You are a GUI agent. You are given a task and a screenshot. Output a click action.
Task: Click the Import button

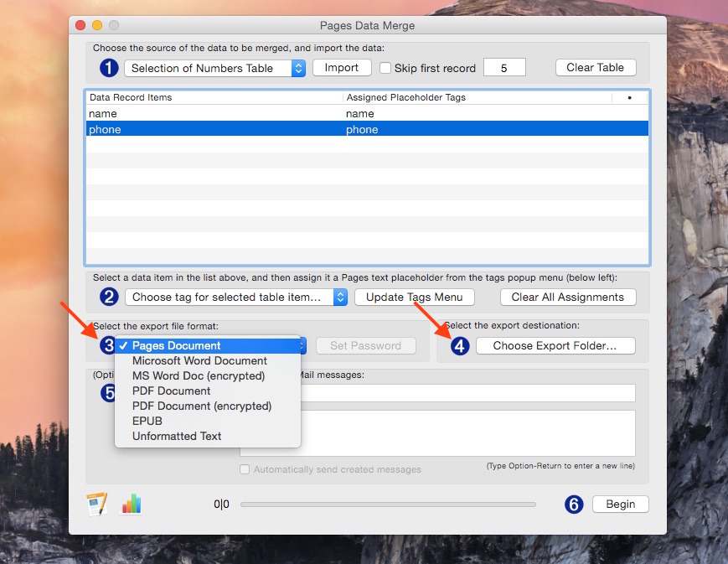pos(342,67)
